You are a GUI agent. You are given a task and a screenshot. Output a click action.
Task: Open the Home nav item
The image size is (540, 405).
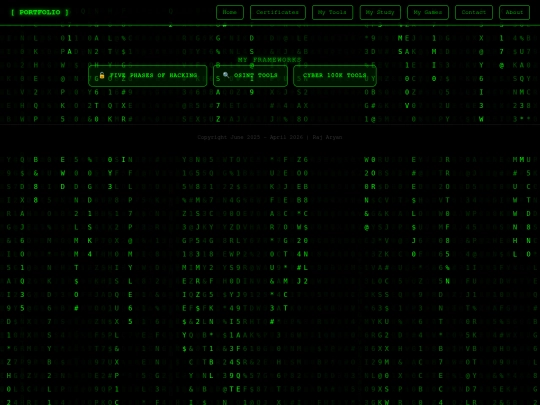click(230, 12)
